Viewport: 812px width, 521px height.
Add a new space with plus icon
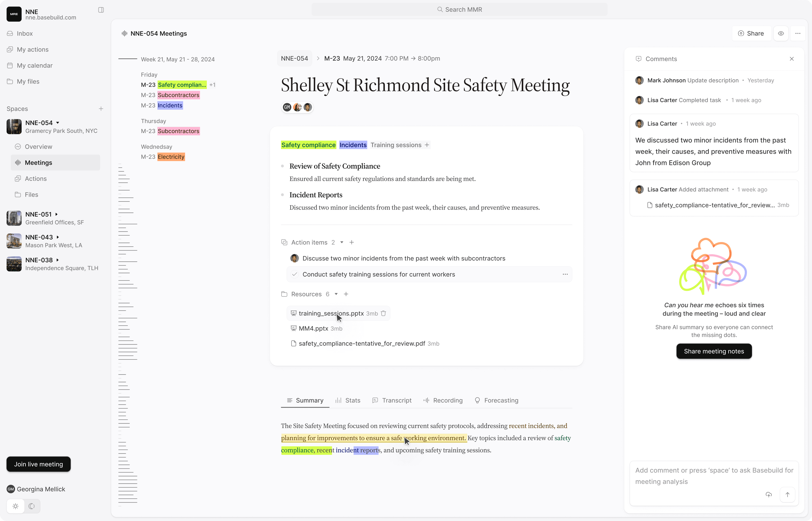pyautogui.click(x=101, y=109)
